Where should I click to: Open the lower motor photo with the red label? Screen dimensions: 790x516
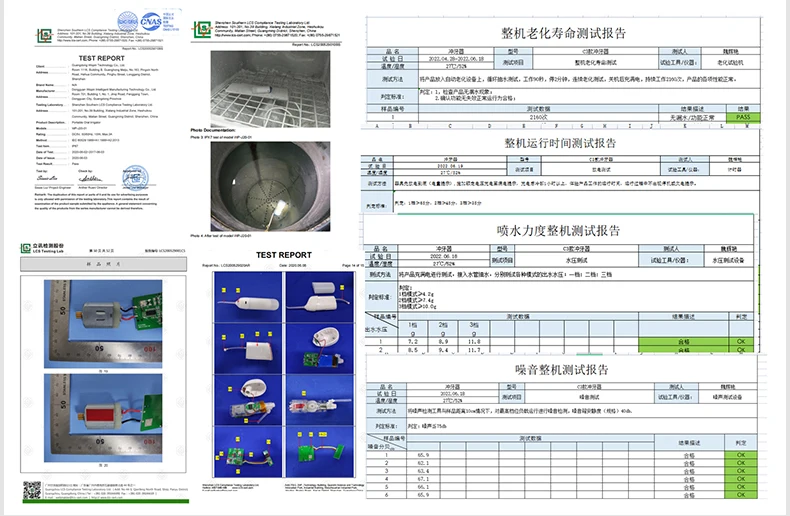point(103,417)
